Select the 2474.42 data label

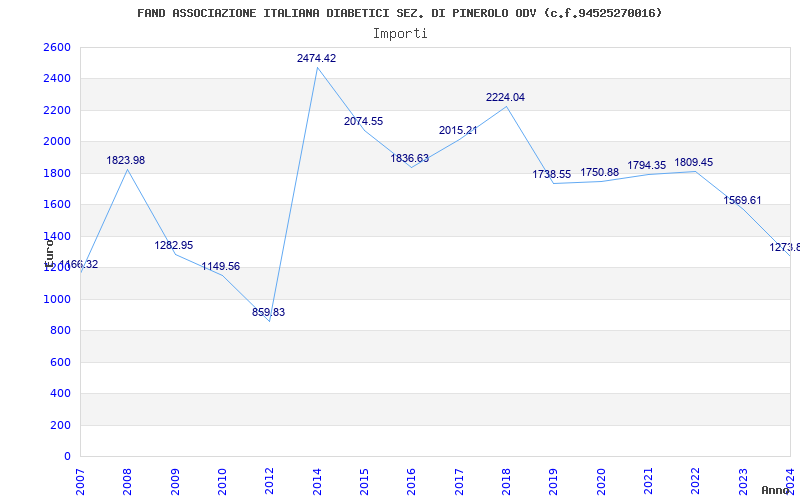(316, 58)
